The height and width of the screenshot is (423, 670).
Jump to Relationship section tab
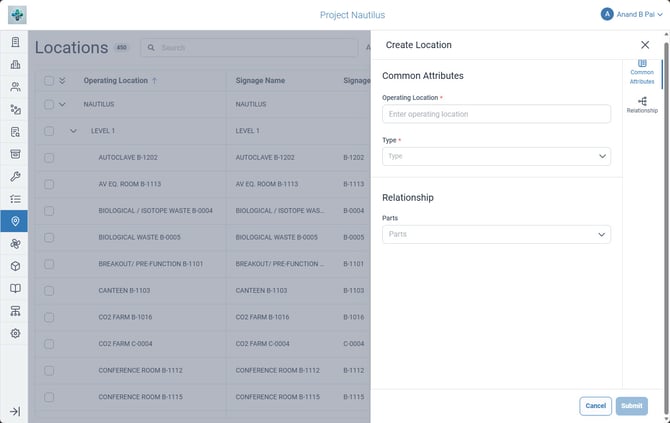pos(642,105)
